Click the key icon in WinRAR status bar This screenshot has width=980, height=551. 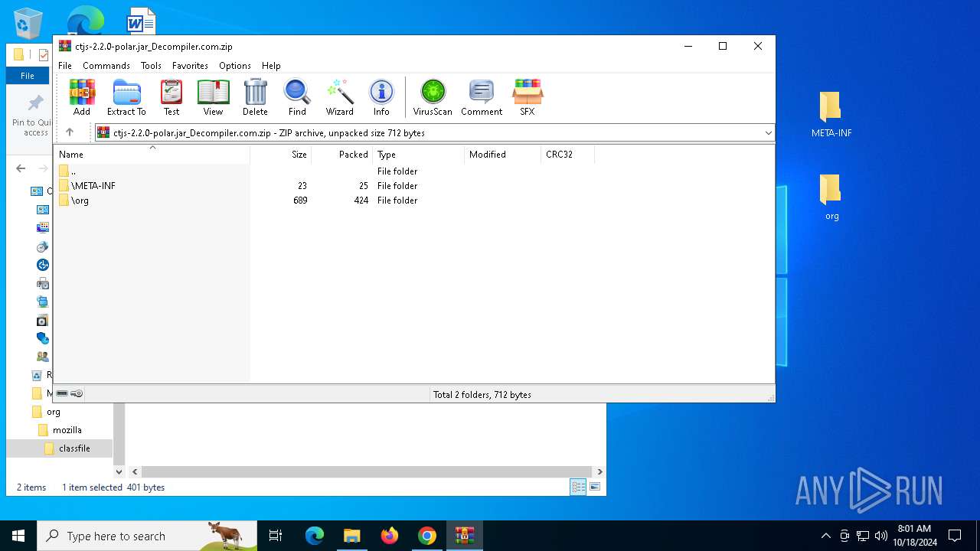[x=77, y=393]
